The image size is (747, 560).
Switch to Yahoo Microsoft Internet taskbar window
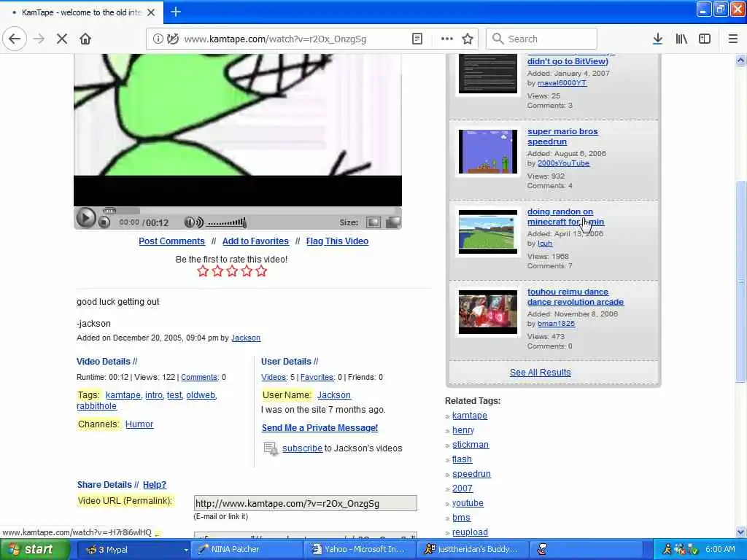(x=360, y=550)
